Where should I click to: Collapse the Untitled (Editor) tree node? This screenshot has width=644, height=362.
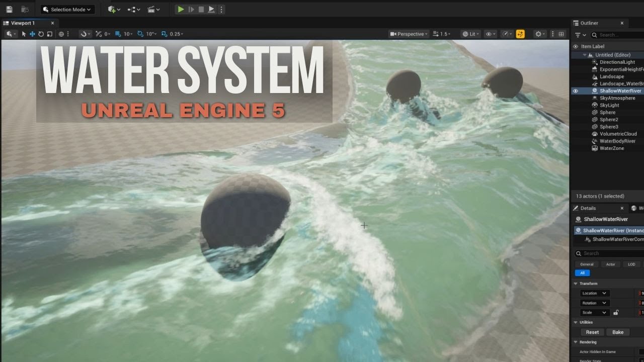pyautogui.click(x=585, y=55)
